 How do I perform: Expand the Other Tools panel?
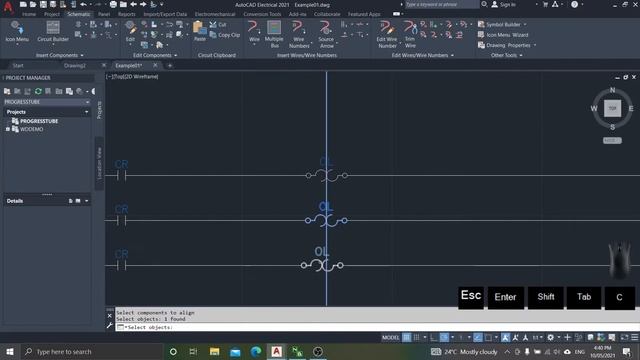click(507, 55)
